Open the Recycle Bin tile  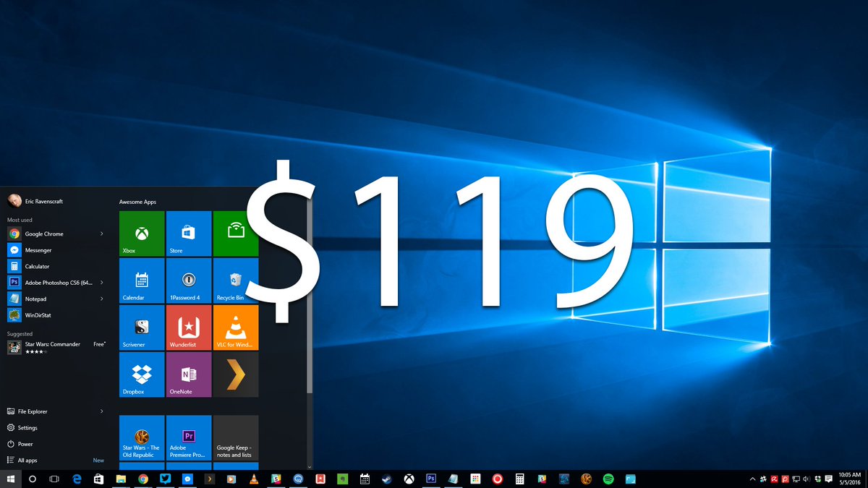pos(235,281)
